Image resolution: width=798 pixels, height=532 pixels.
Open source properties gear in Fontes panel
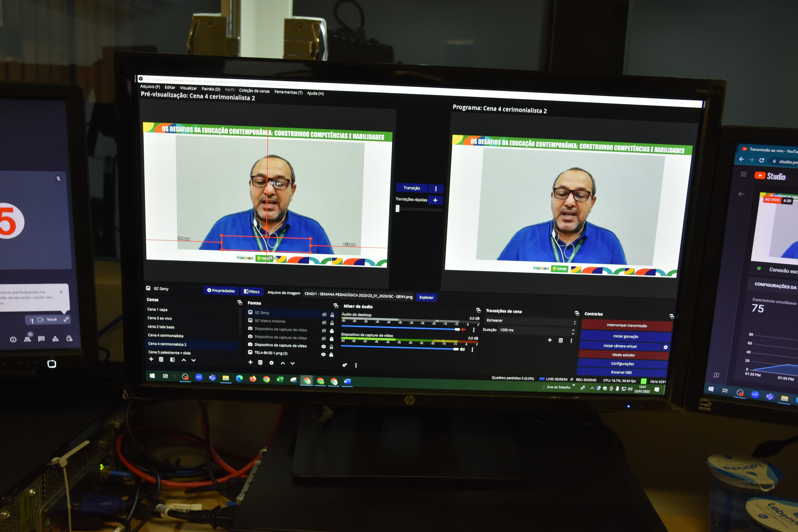[271, 363]
